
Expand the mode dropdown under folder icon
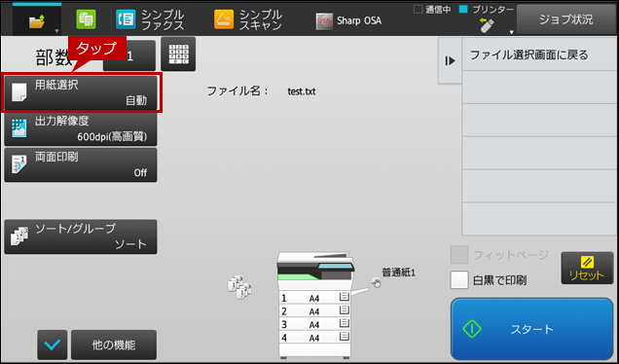point(56,31)
